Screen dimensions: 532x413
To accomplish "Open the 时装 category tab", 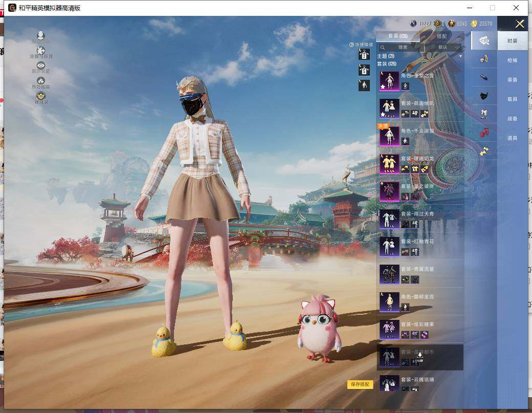I will [x=513, y=41].
